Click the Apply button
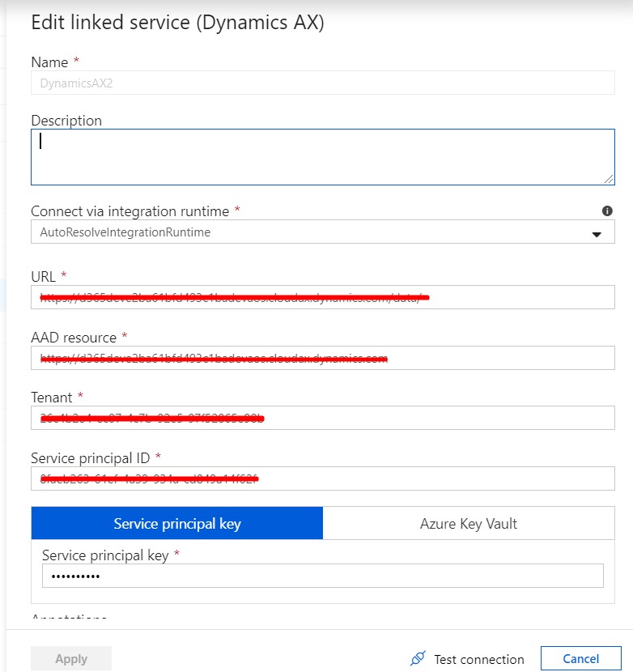The height and width of the screenshot is (672, 633). point(71,658)
